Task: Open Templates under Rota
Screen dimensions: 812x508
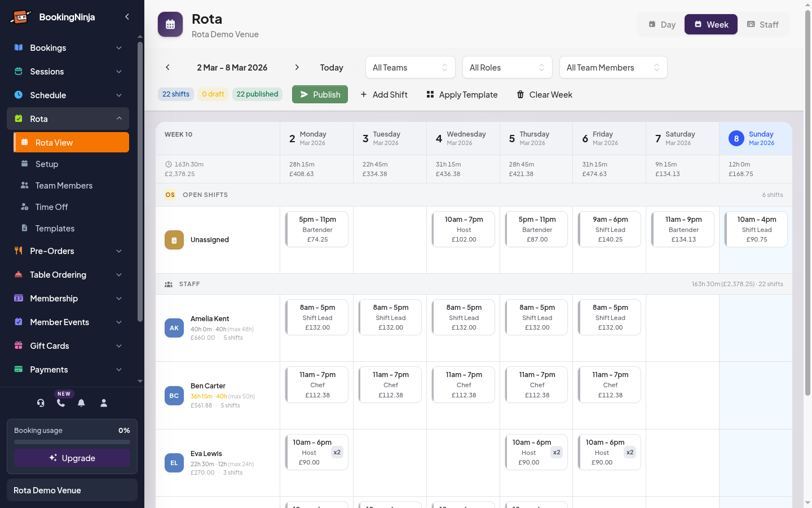Action: click(71, 228)
